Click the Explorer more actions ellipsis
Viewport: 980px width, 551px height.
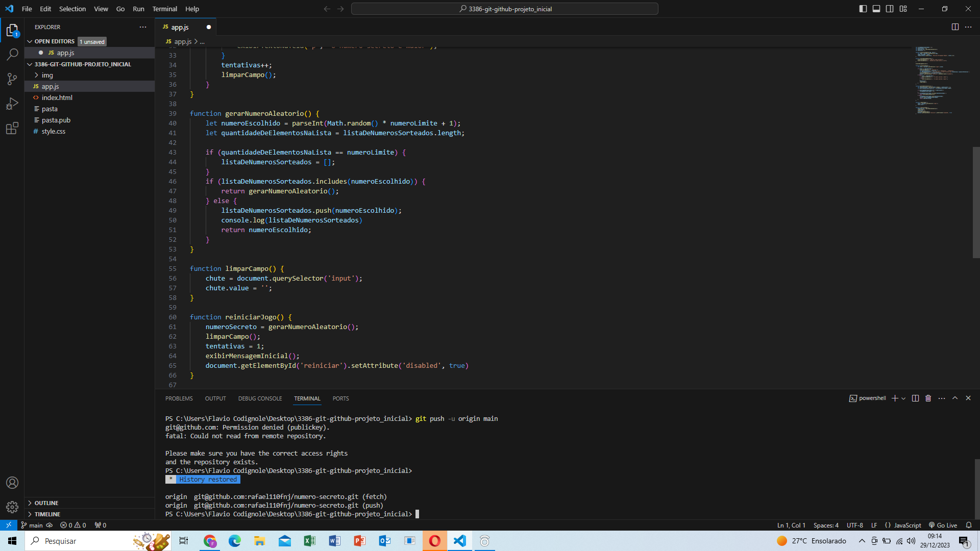point(143,27)
